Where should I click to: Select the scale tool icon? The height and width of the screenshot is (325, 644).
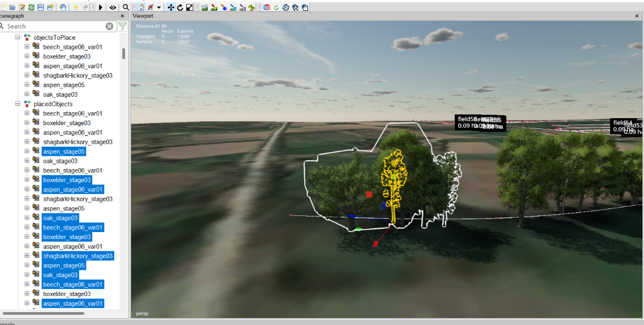(x=189, y=7)
